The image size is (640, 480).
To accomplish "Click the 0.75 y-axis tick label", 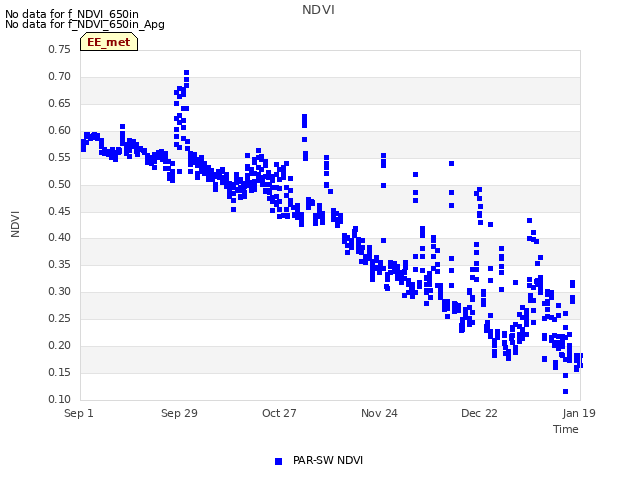I will coord(60,49).
